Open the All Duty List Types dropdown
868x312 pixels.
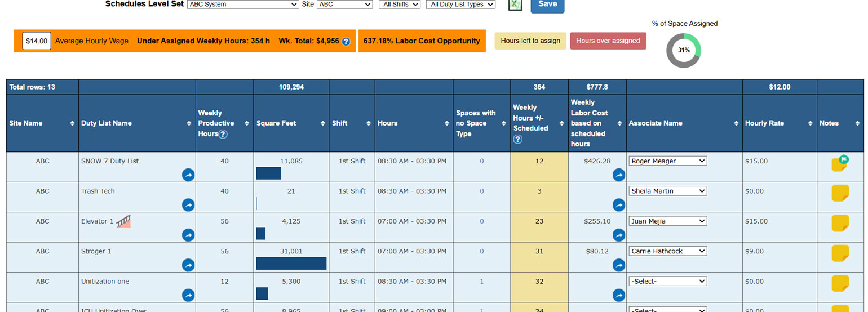[460, 5]
